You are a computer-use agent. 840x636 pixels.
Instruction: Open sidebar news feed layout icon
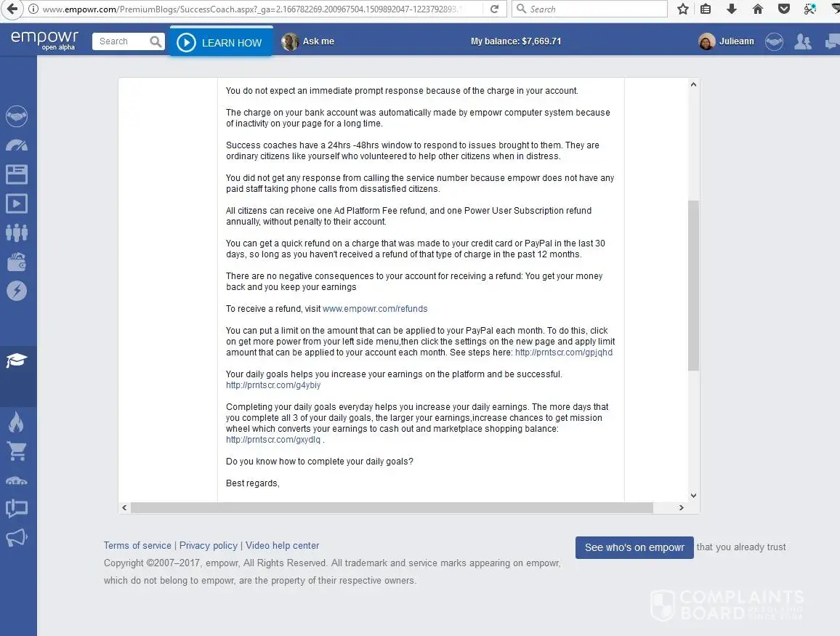(17, 174)
